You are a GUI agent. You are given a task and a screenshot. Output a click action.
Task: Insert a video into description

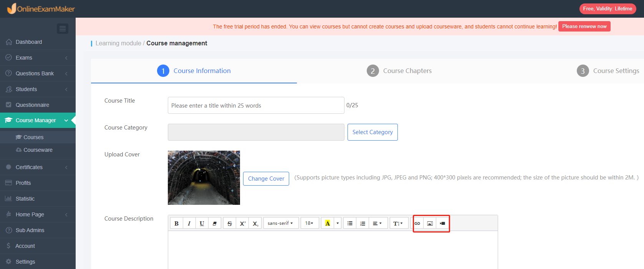point(442,223)
